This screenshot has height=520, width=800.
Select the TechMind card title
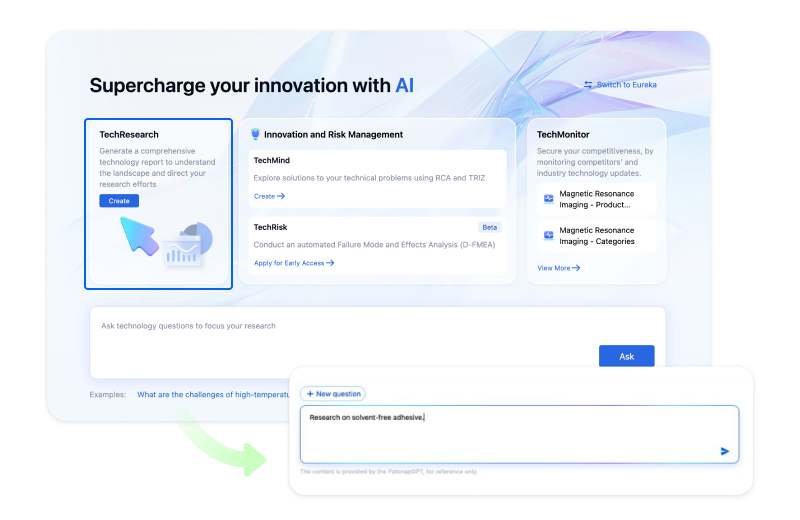coord(272,160)
